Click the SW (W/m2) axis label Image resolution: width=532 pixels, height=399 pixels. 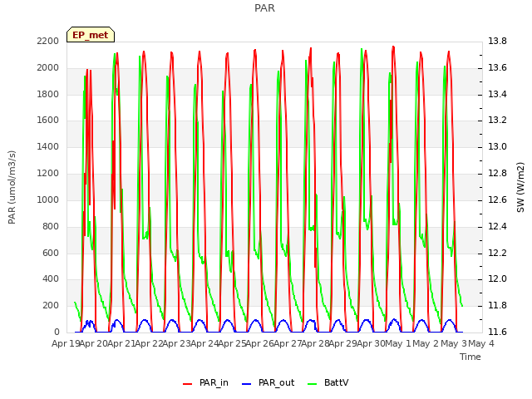point(520,187)
